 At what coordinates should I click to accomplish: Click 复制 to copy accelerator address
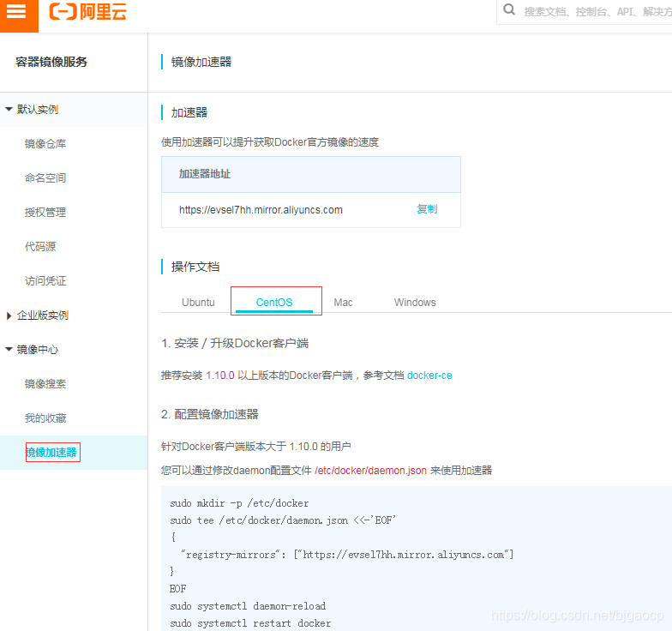coord(427,209)
